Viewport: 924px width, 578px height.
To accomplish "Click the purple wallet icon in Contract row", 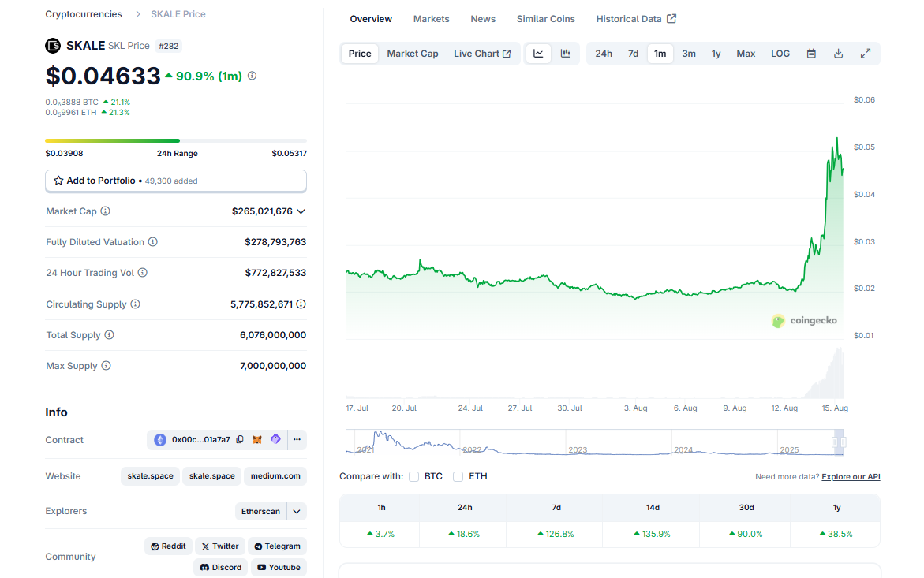I will pos(276,439).
